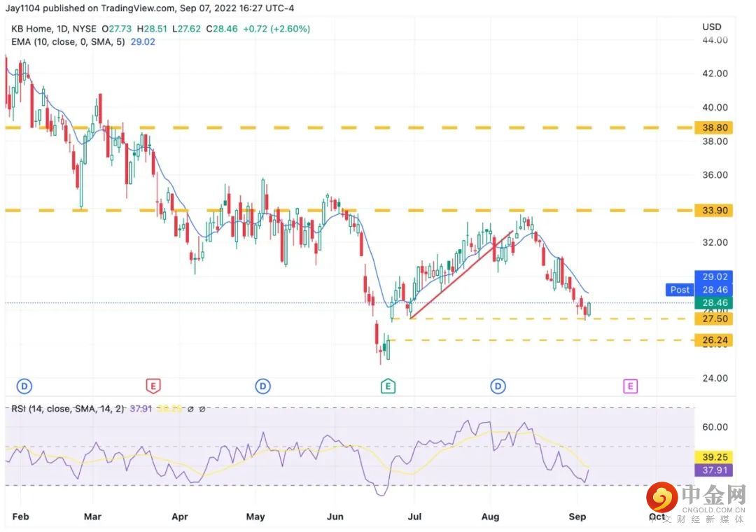
Task: Click the 36.00 price axis tick
Action: pyautogui.click(x=715, y=174)
